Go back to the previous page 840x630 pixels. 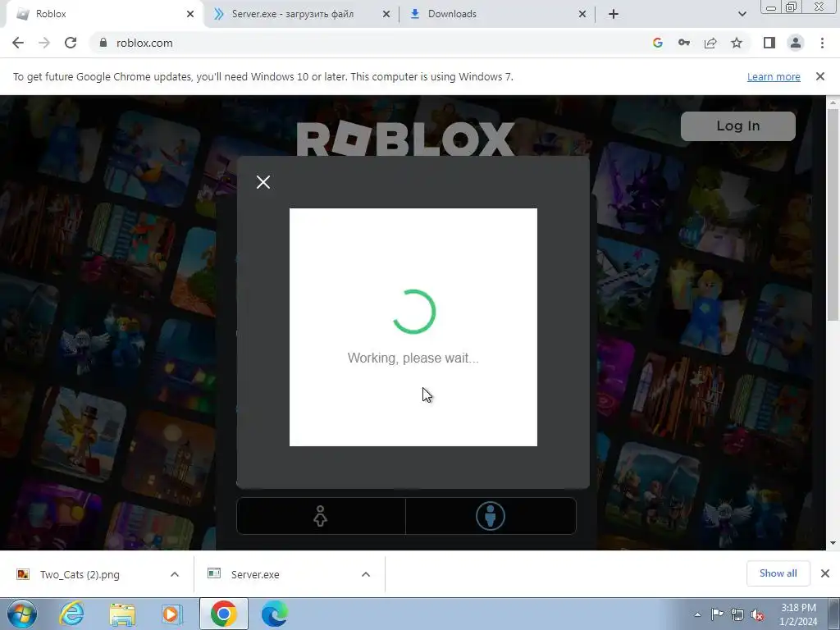point(18,43)
